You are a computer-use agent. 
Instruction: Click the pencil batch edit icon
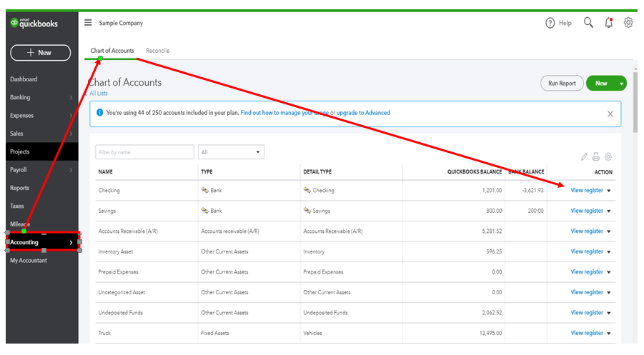[584, 156]
